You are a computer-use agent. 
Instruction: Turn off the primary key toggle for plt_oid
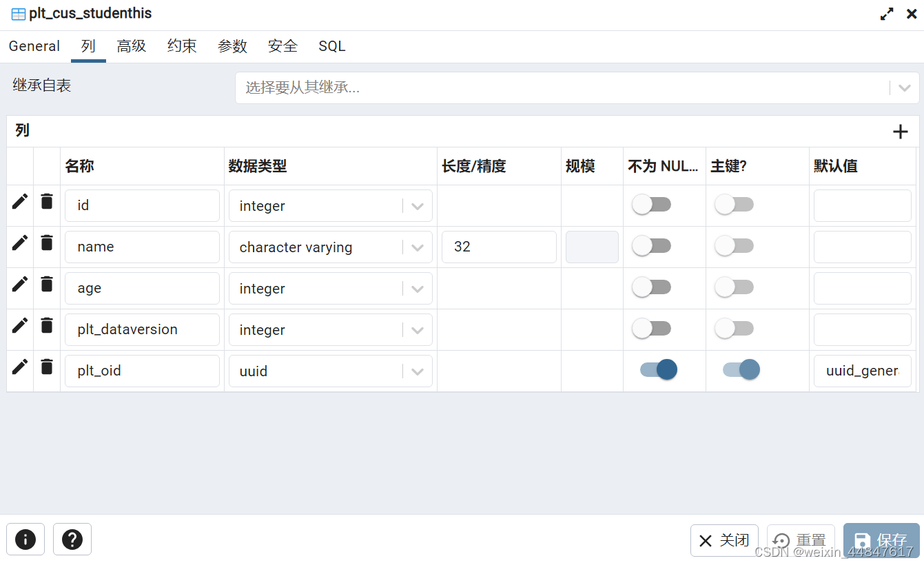point(741,369)
